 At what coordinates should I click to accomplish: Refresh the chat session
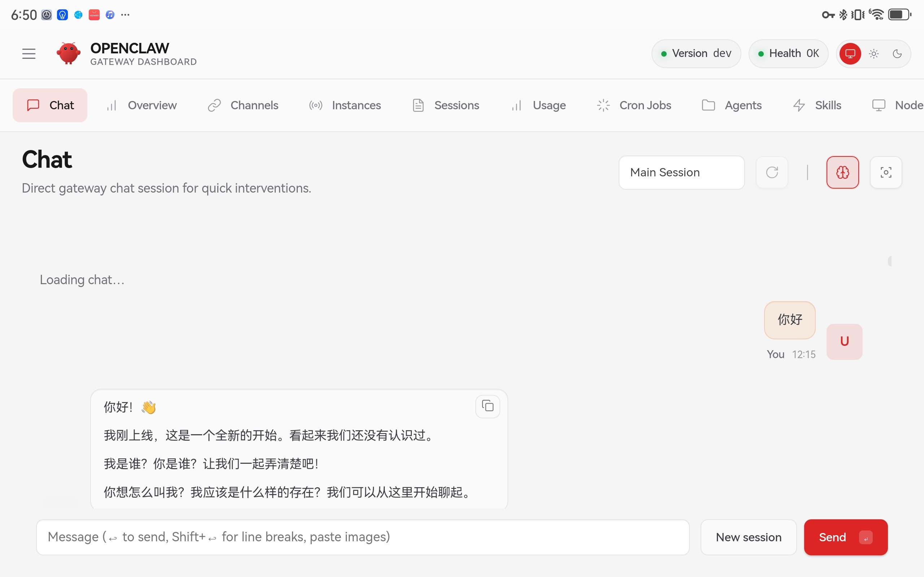[x=772, y=172]
